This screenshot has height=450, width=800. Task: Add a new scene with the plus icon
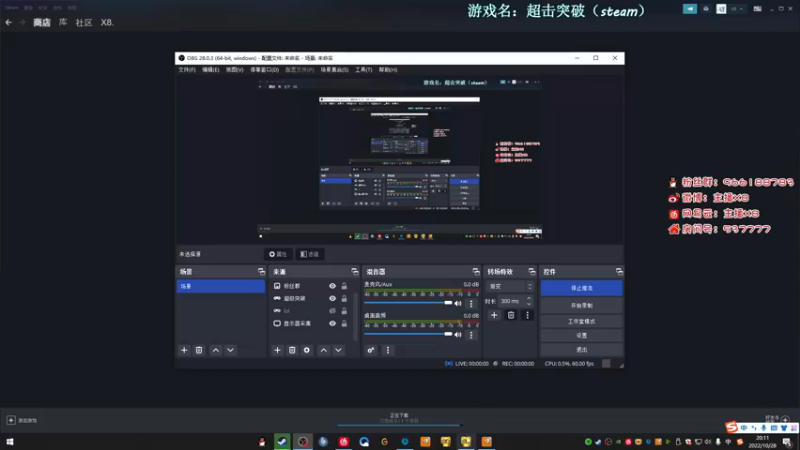tap(184, 351)
